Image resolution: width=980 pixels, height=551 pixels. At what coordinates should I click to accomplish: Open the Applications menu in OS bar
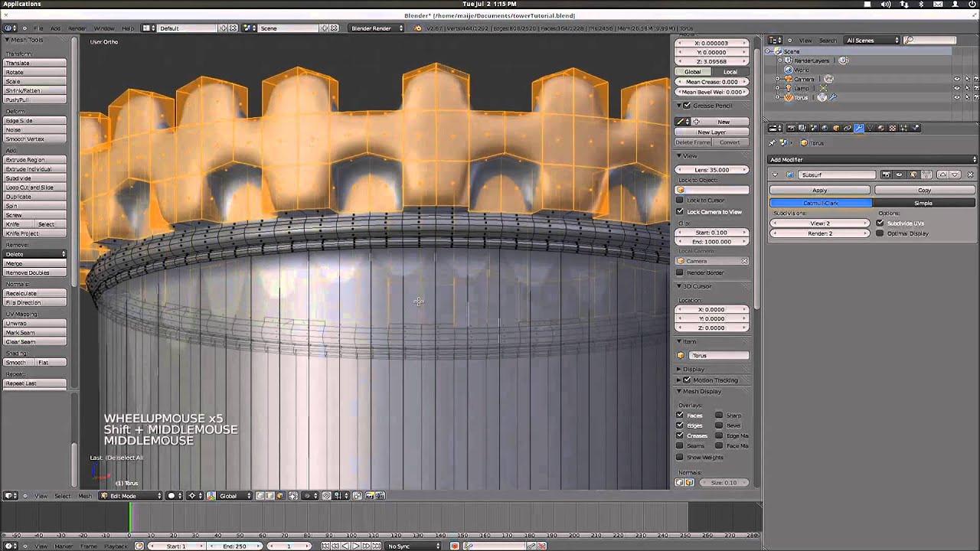(x=22, y=4)
